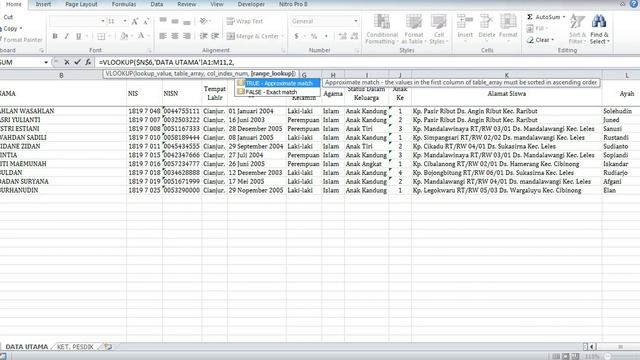
Task: Toggle Bold formatting button
Action: [55, 36]
